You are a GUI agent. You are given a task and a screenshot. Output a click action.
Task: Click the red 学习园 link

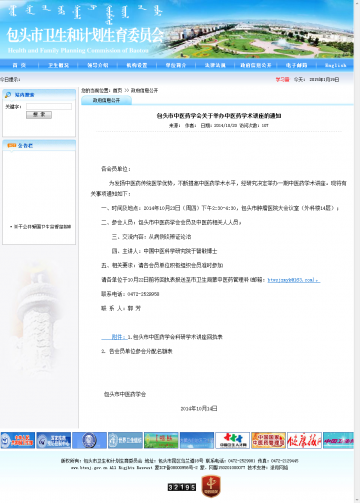click(282, 79)
